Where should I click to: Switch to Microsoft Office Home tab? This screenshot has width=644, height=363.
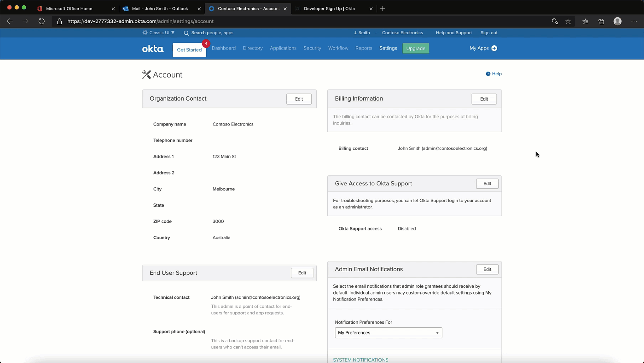point(69,9)
